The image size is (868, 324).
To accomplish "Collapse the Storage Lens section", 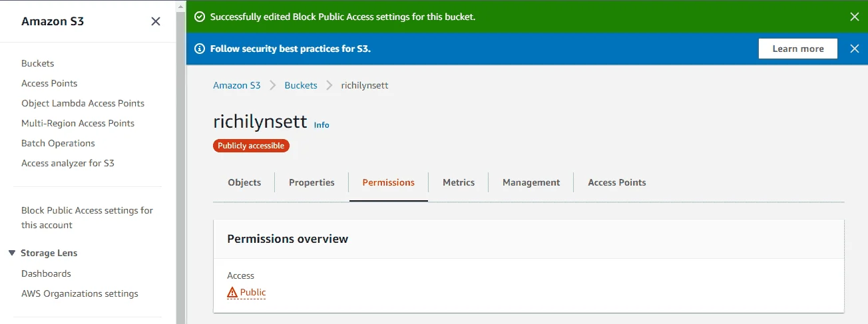I will (x=12, y=253).
